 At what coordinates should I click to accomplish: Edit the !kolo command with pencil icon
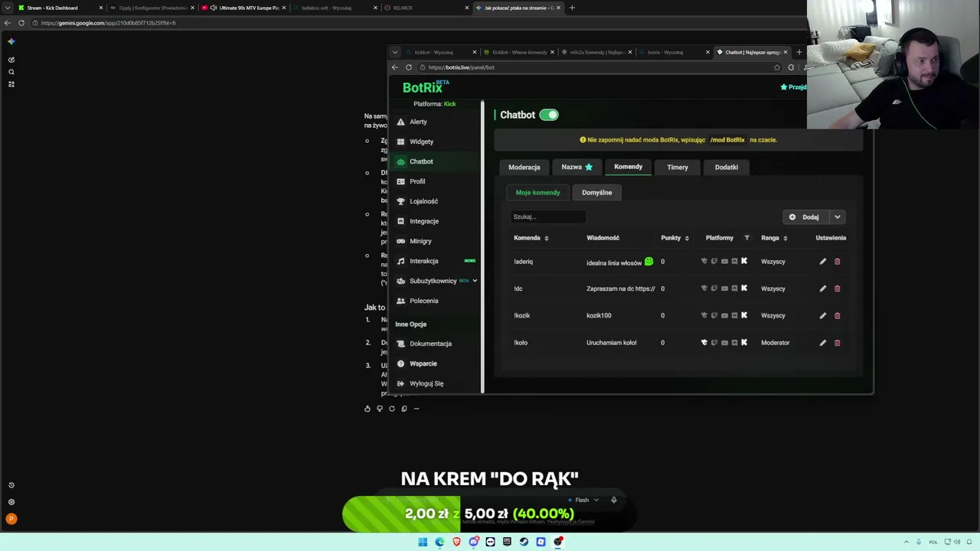click(x=823, y=343)
